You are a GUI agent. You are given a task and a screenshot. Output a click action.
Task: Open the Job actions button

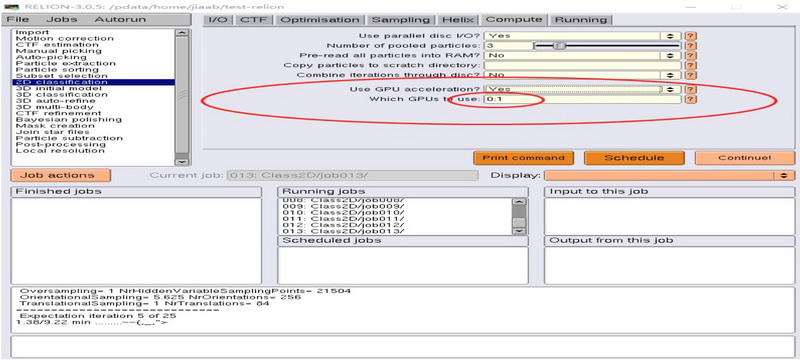60,175
